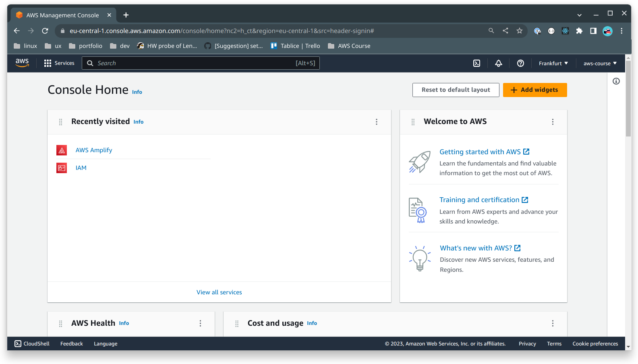638x364 pixels.
Task: Open Chrome three-dot menu
Action: 621,31
